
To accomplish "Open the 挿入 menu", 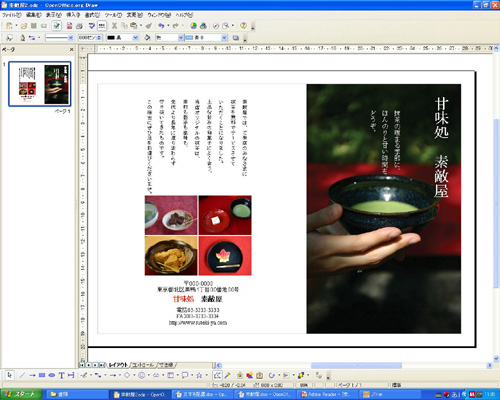I will tap(73, 15).
